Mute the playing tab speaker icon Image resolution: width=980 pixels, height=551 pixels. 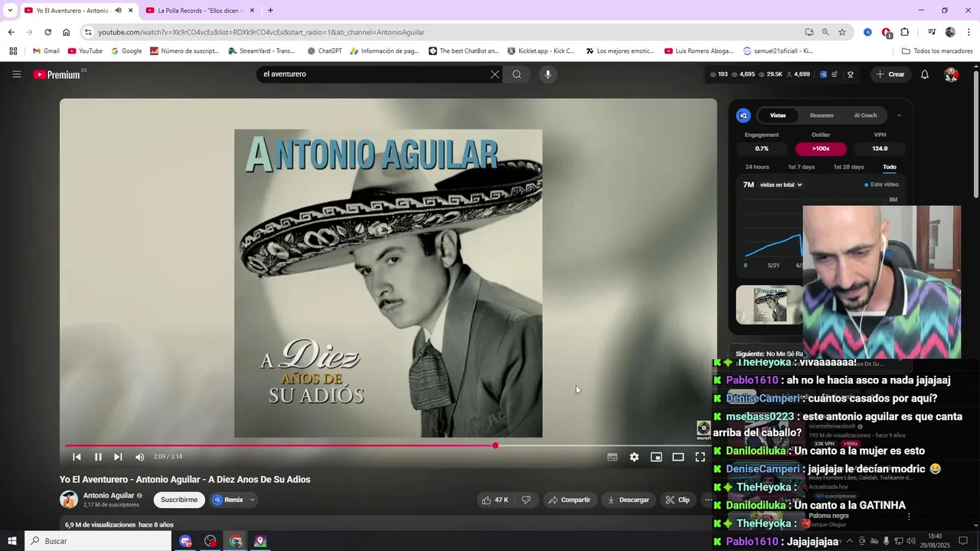tap(118, 11)
